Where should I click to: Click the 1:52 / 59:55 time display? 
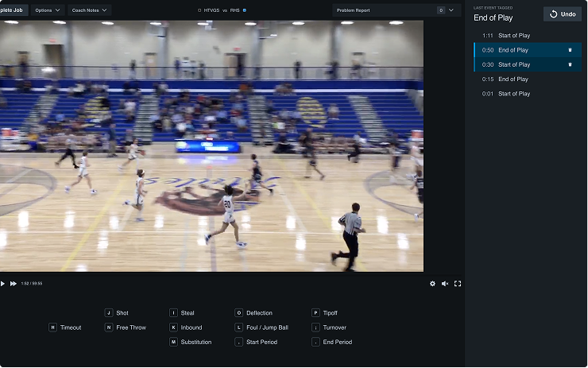click(32, 284)
